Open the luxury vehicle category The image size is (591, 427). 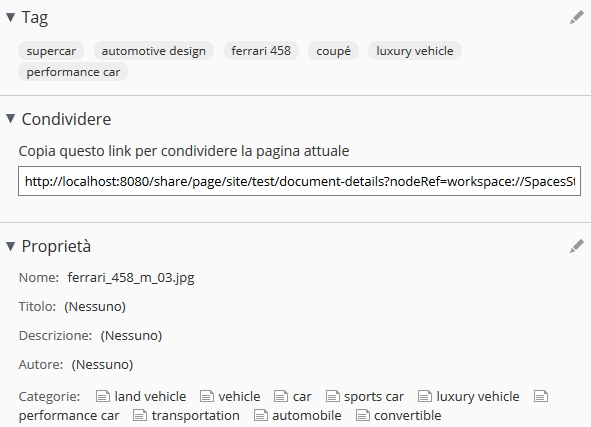tap(478, 396)
